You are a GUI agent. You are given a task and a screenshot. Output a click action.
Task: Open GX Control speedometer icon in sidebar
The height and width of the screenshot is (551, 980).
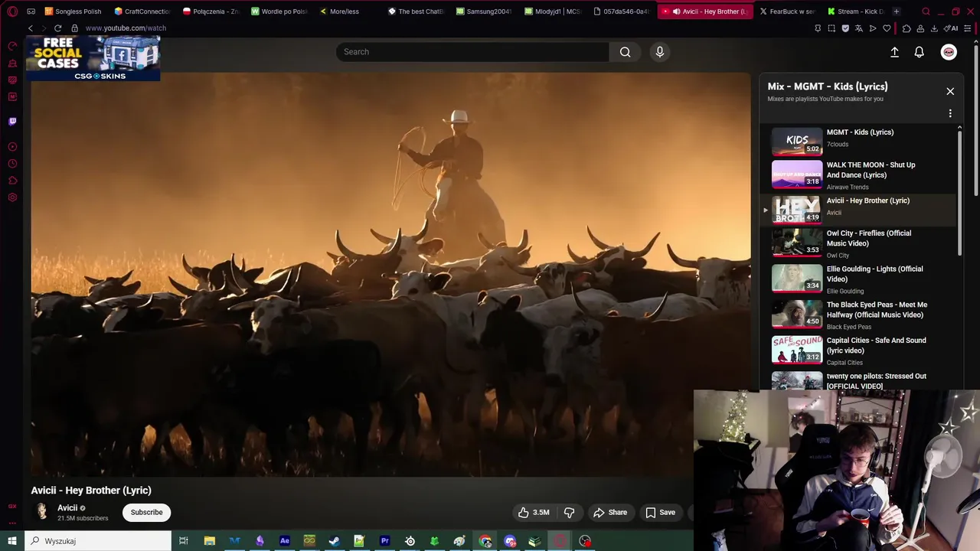12,46
